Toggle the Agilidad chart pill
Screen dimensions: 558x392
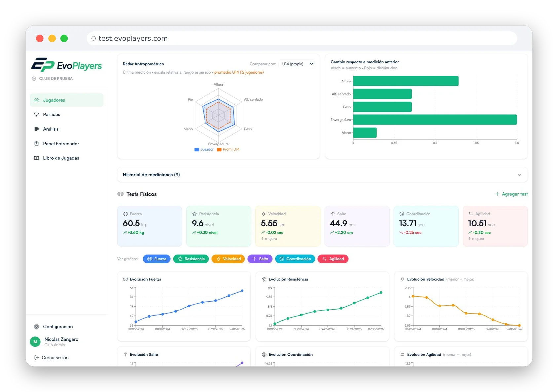pyautogui.click(x=333, y=259)
